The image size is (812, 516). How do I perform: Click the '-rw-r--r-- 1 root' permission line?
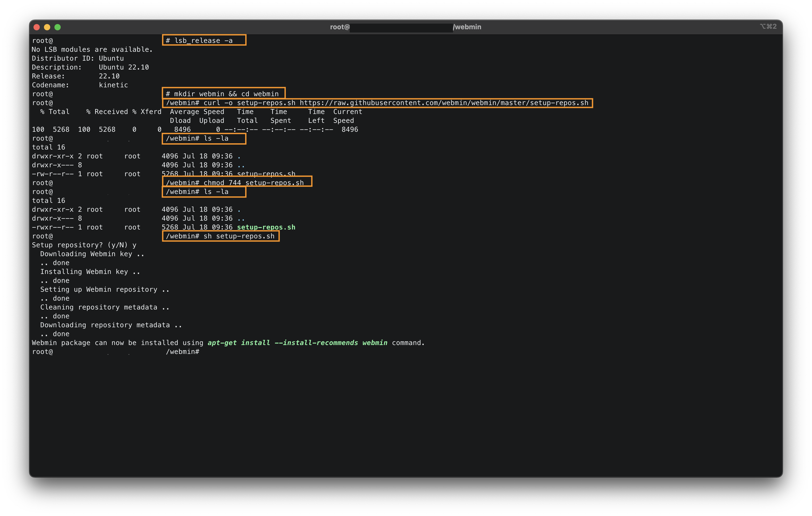[x=163, y=174]
